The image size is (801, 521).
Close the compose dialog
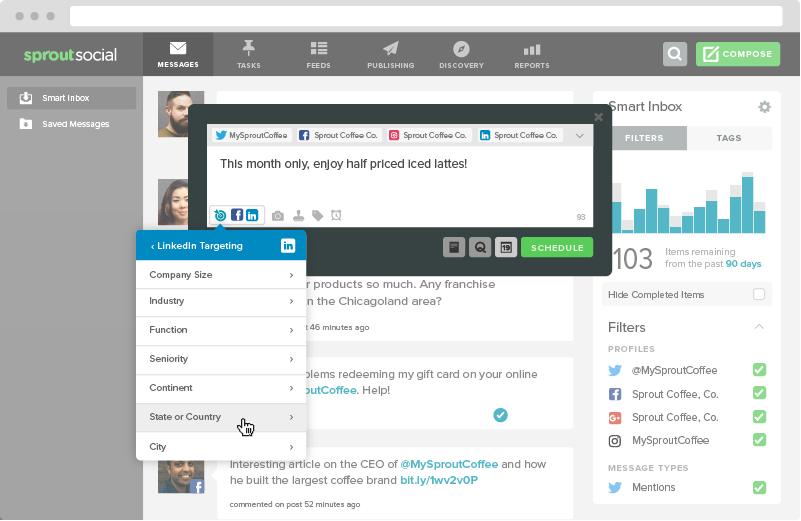tap(599, 117)
